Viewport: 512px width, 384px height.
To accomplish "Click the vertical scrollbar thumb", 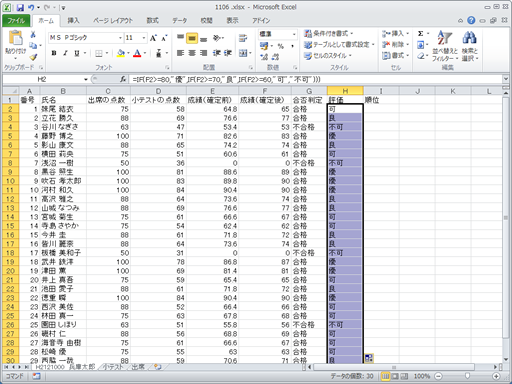I will 506,217.
